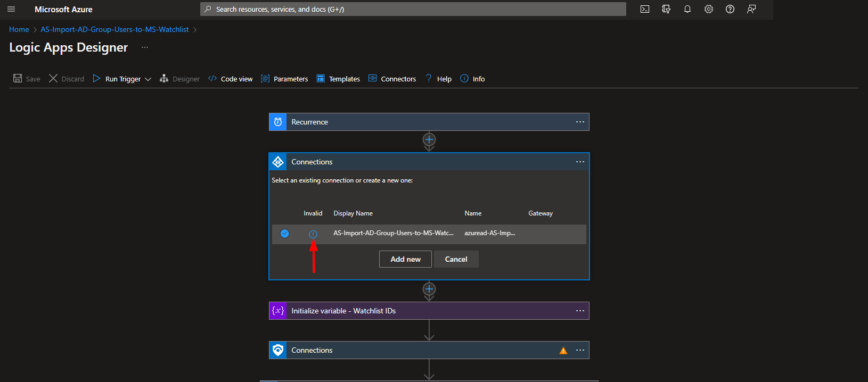Click the Gateway column header

(541, 213)
